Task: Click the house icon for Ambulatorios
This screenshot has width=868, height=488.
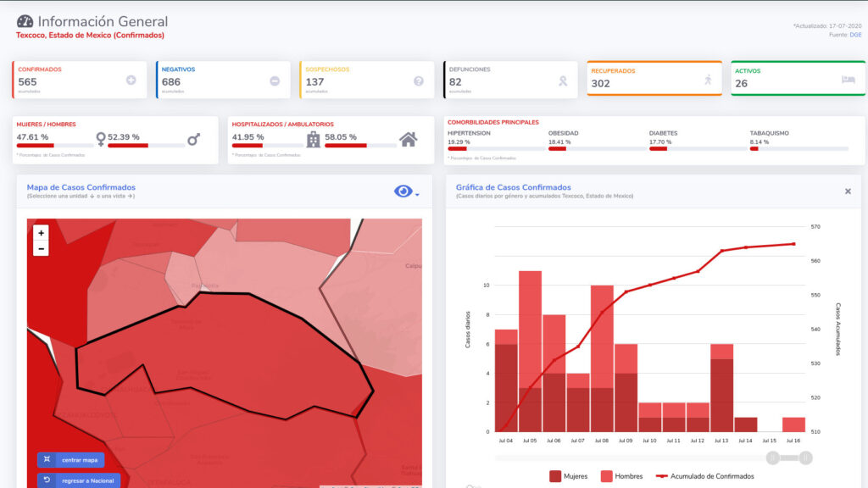Action: pos(409,139)
